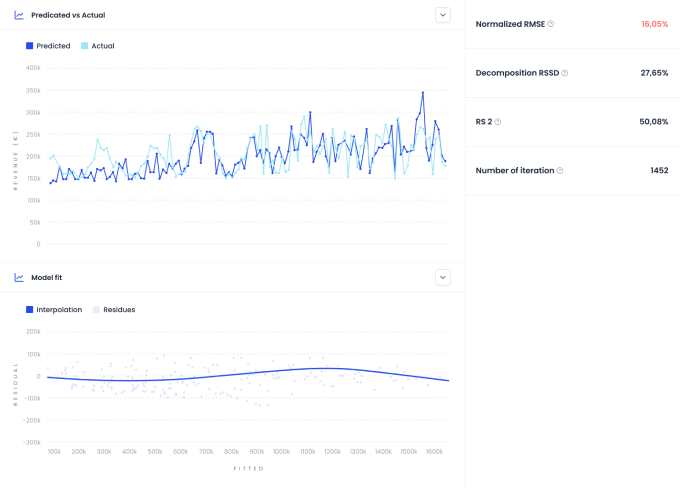The height and width of the screenshot is (488, 680).
Task: Click the Model fit chart icon
Action: pos(19,278)
